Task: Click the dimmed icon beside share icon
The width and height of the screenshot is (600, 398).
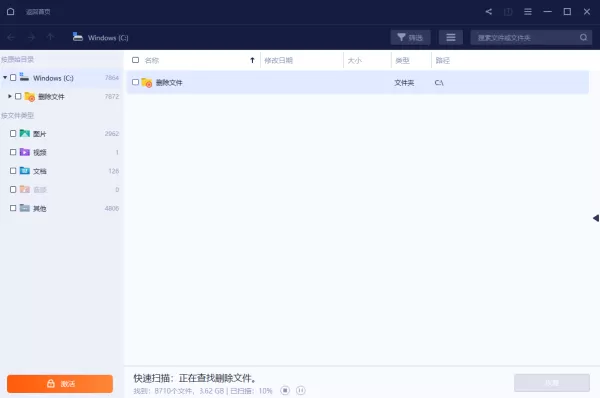Action: click(508, 12)
